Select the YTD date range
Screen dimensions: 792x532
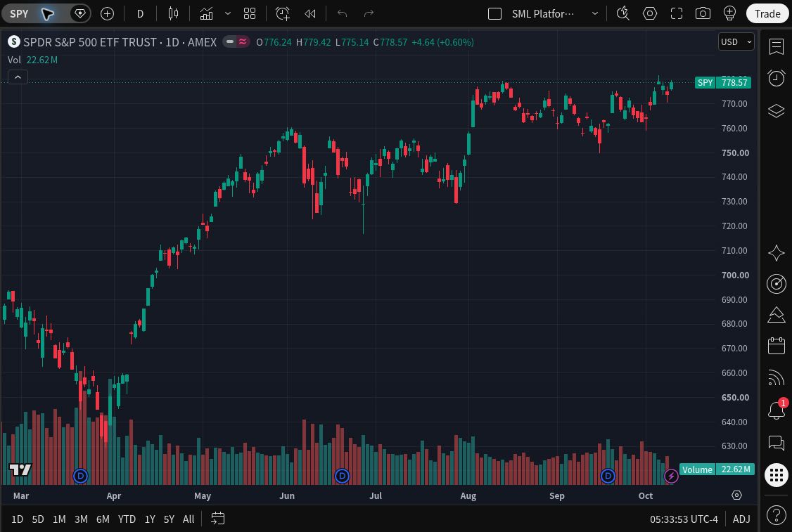[x=127, y=519]
